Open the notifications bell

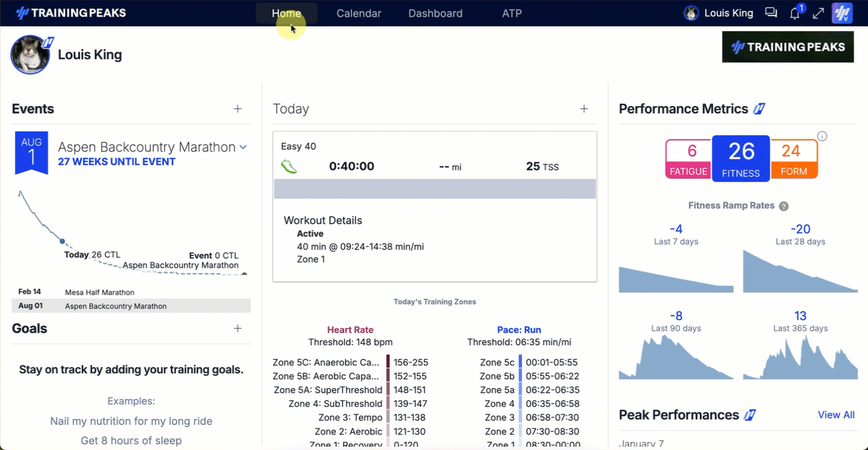(x=795, y=13)
